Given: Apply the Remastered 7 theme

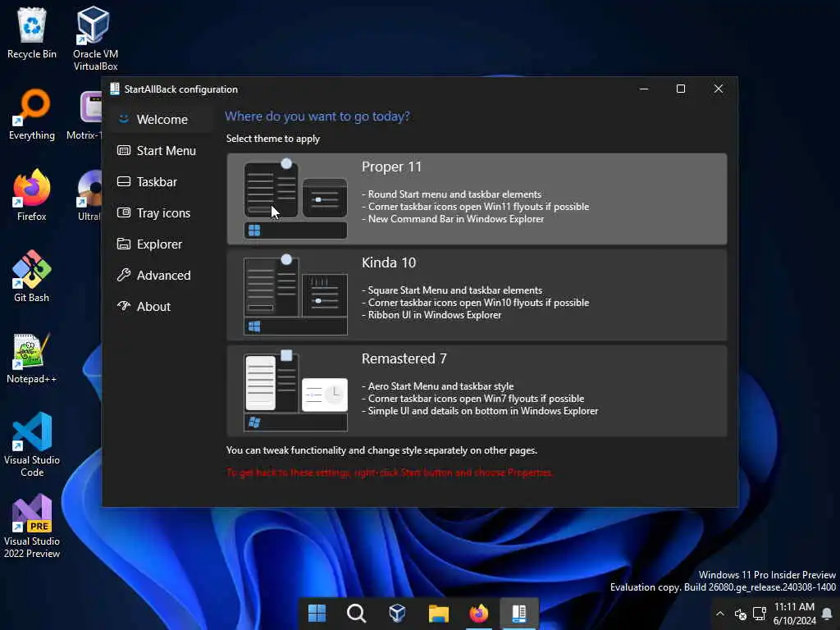Looking at the screenshot, I should [x=477, y=390].
